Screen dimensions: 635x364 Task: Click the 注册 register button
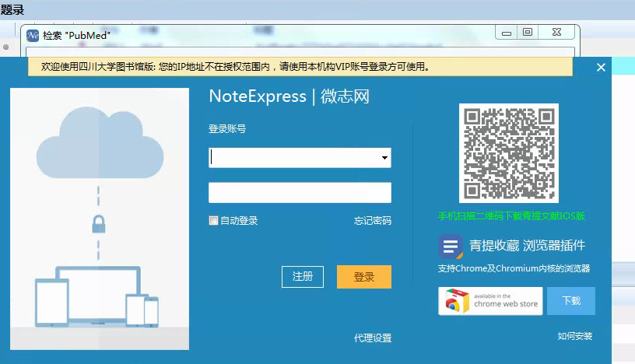tap(303, 277)
